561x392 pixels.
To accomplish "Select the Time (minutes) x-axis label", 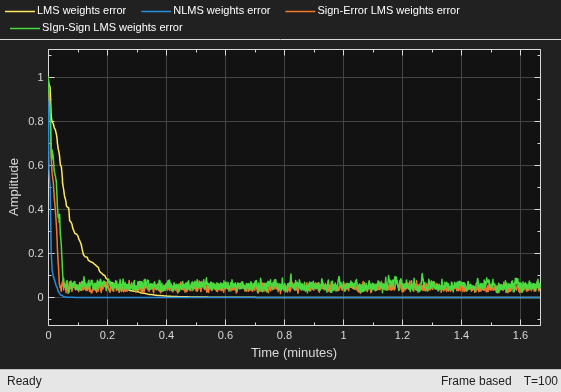I will tap(294, 353).
